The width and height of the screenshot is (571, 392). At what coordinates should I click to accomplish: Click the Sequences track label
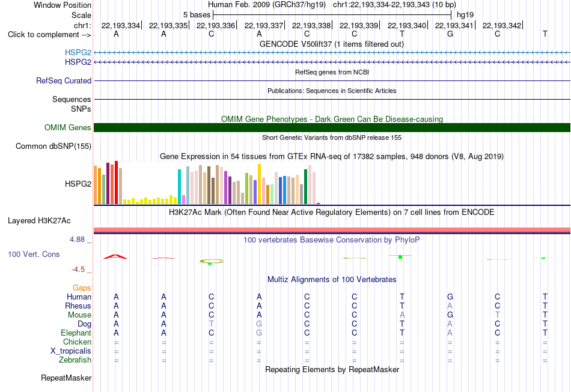pyautogui.click(x=72, y=99)
